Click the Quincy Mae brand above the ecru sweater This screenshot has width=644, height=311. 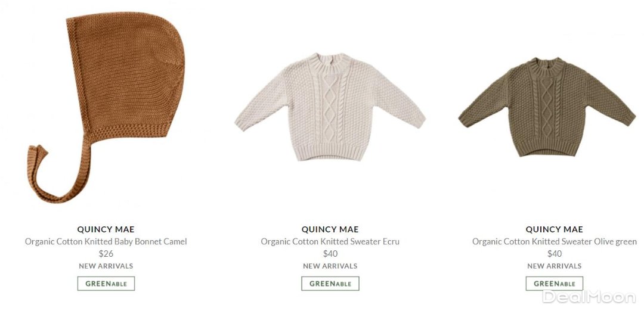[x=330, y=229]
